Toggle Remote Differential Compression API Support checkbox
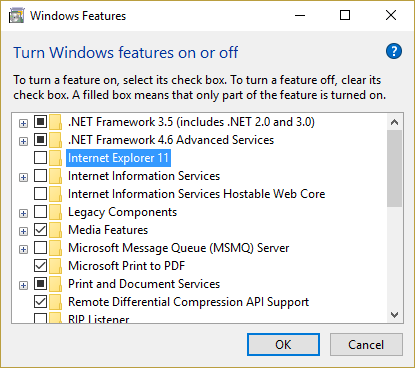This screenshot has width=415, height=368. click(40, 302)
